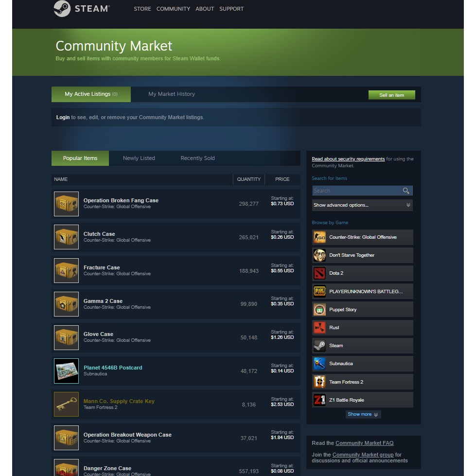Click the Browse by Game heading
The image size is (476, 476).
330,223
